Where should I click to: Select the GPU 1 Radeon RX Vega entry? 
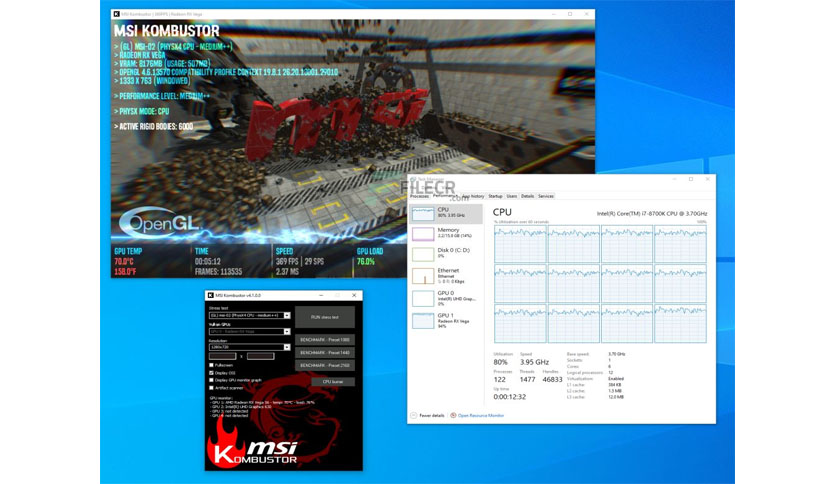[446, 320]
